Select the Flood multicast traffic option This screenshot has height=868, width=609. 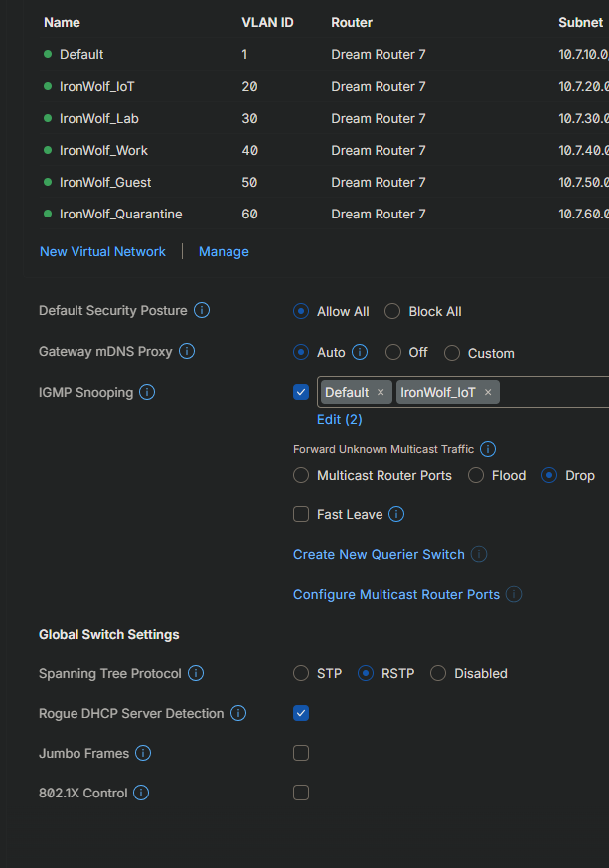476,475
